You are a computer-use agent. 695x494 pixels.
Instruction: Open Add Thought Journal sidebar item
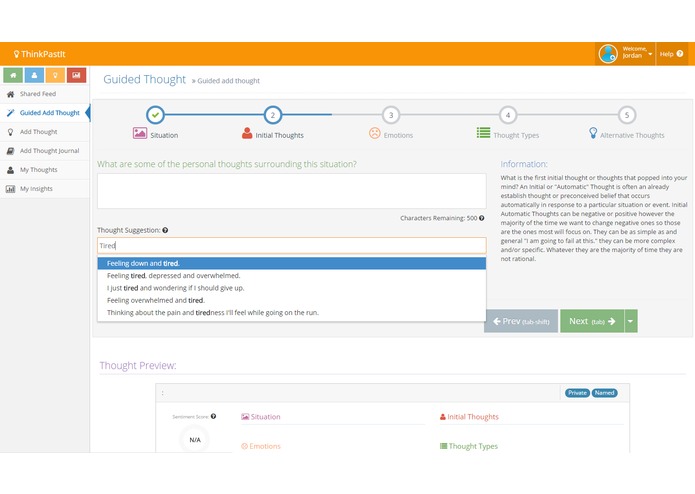tap(45, 151)
